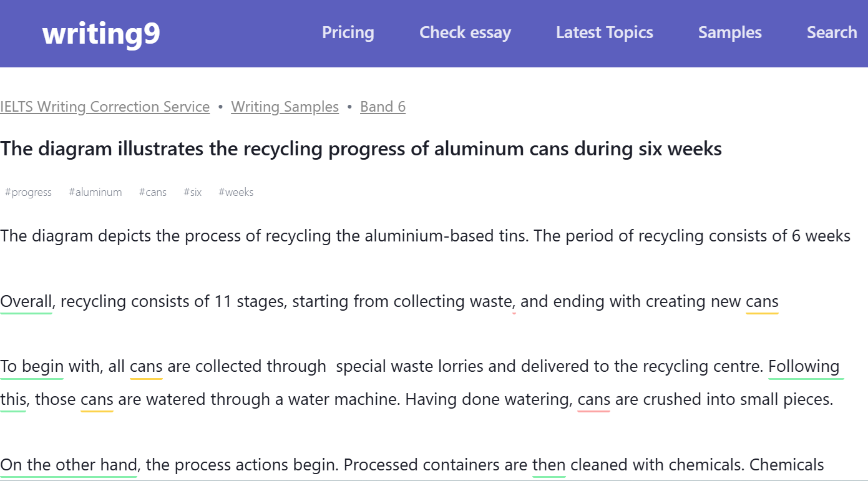This screenshot has width=868, height=481.
Task: Open the #weeks tag
Action: coord(236,192)
